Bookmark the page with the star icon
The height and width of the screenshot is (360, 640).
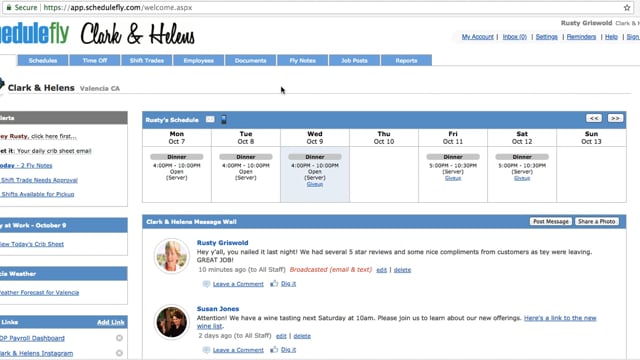pos(627,7)
